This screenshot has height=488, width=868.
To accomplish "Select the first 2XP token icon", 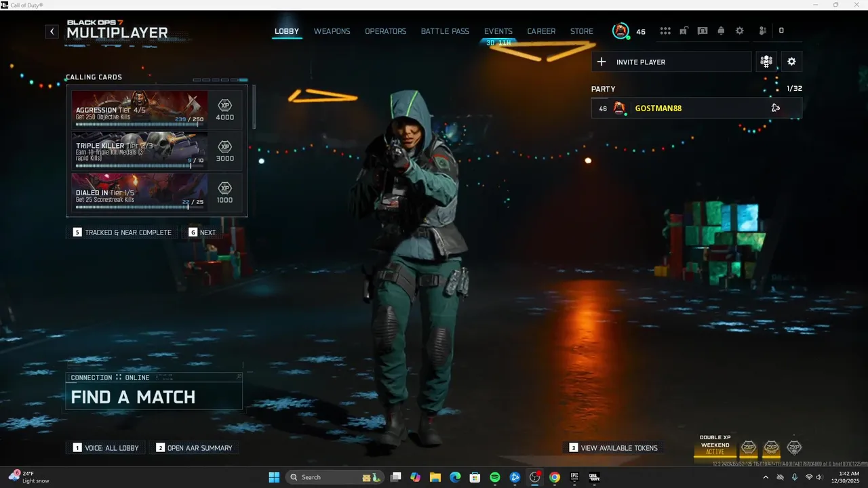I will point(749,447).
